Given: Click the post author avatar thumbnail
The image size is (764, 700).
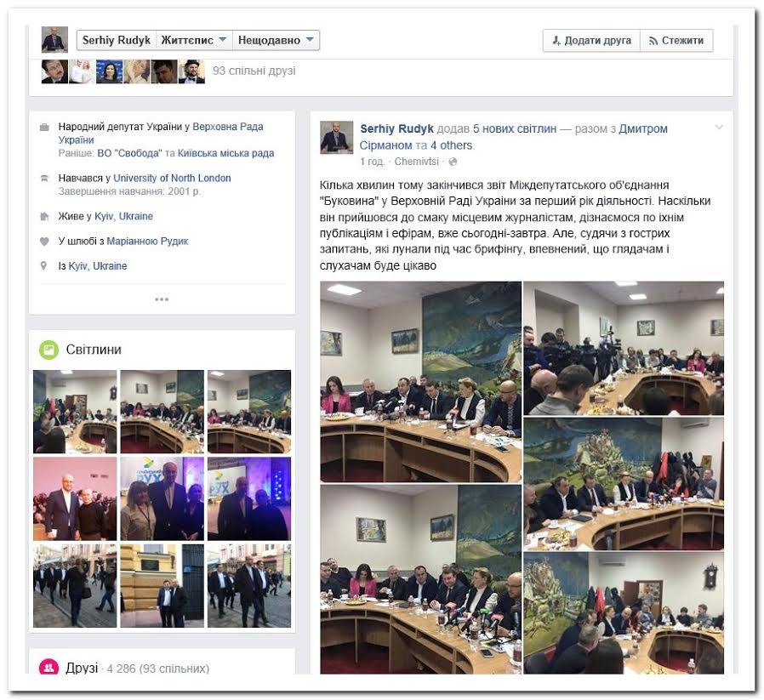Looking at the screenshot, I should click(336, 138).
